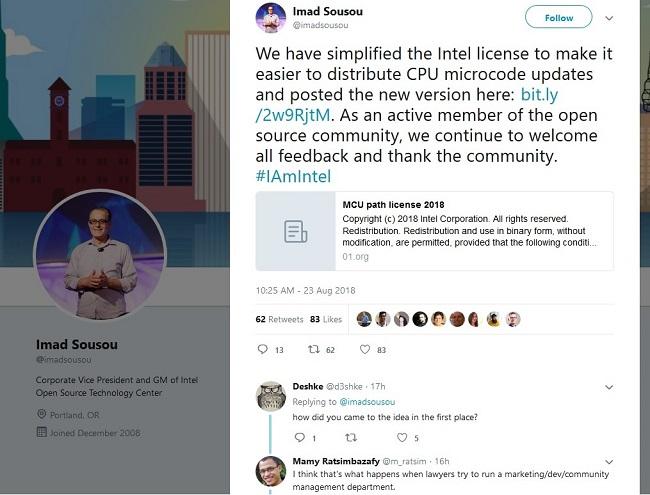Open the @imadsousou mention in Deshke's reply
The height and width of the screenshot is (495, 650).
pyautogui.click(x=367, y=402)
